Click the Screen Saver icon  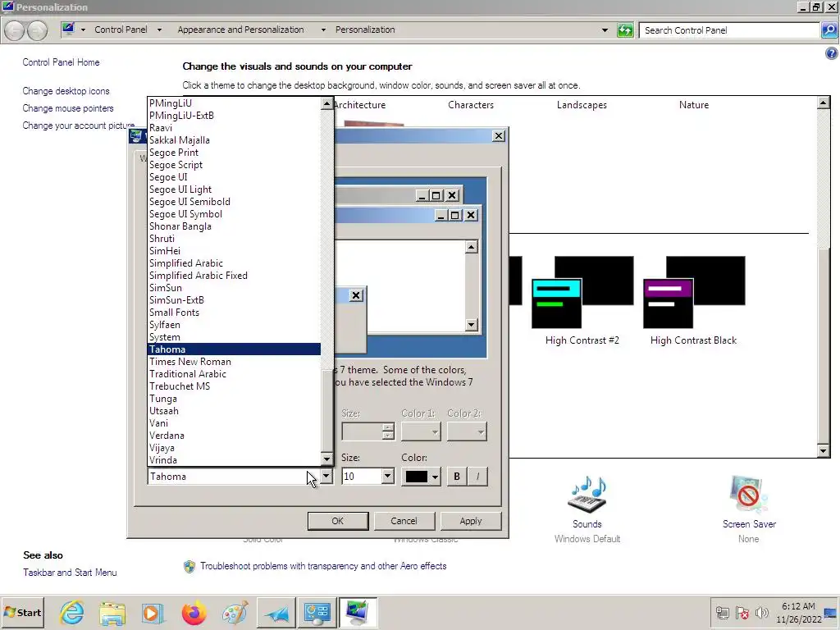pyautogui.click(x=748, y=495)
